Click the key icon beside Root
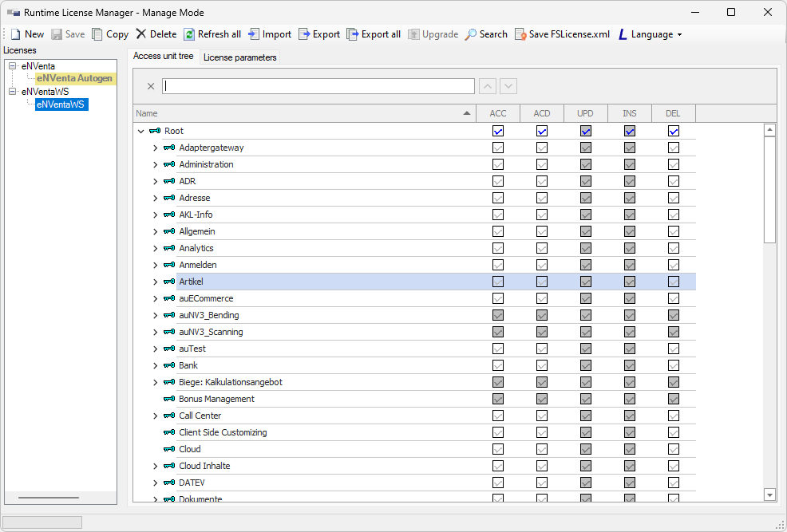Viewport: 787px width, 532px height. click(155, 131)
